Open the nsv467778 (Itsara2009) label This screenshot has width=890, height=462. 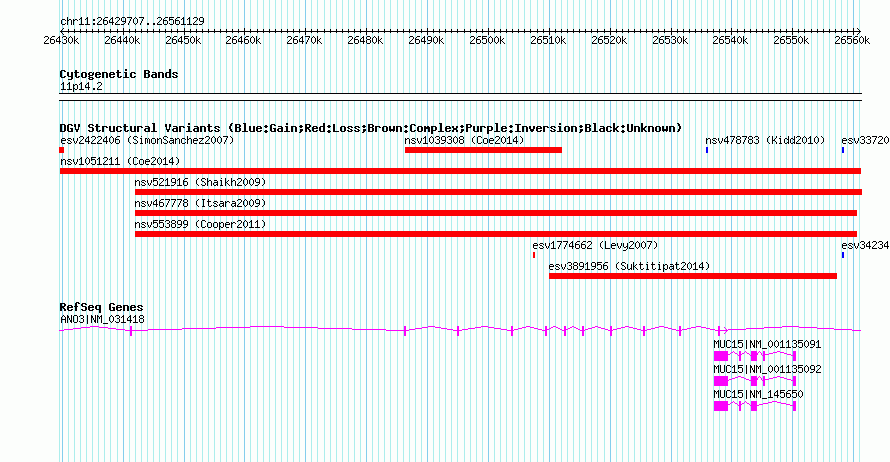(200, 203)
